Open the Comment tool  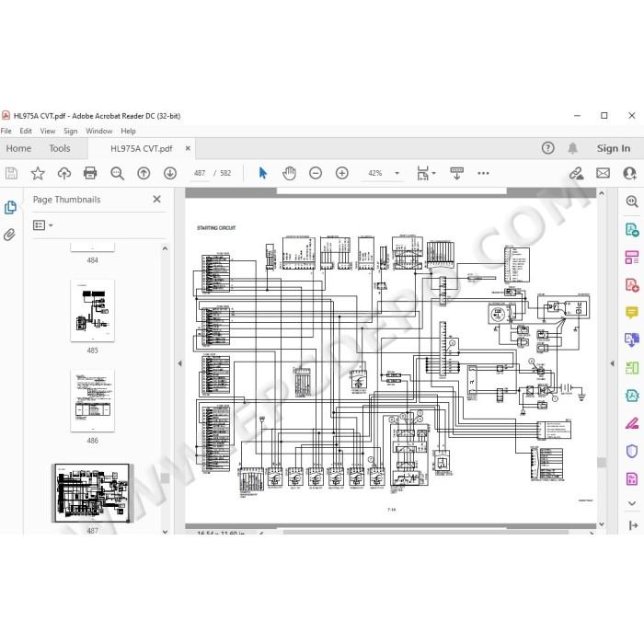coord(632,313)
